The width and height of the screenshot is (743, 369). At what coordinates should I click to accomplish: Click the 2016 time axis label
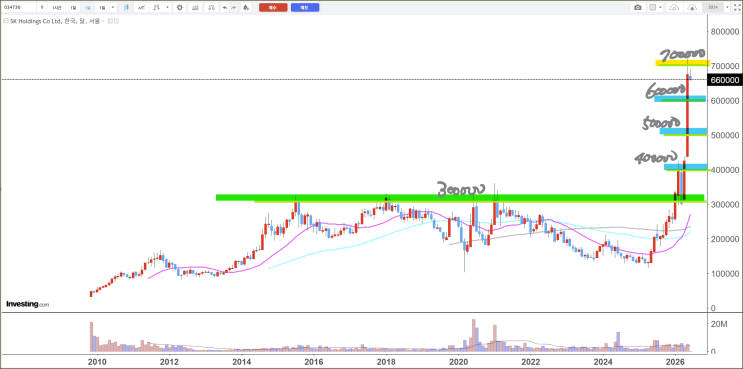click(x=313, y=362)
